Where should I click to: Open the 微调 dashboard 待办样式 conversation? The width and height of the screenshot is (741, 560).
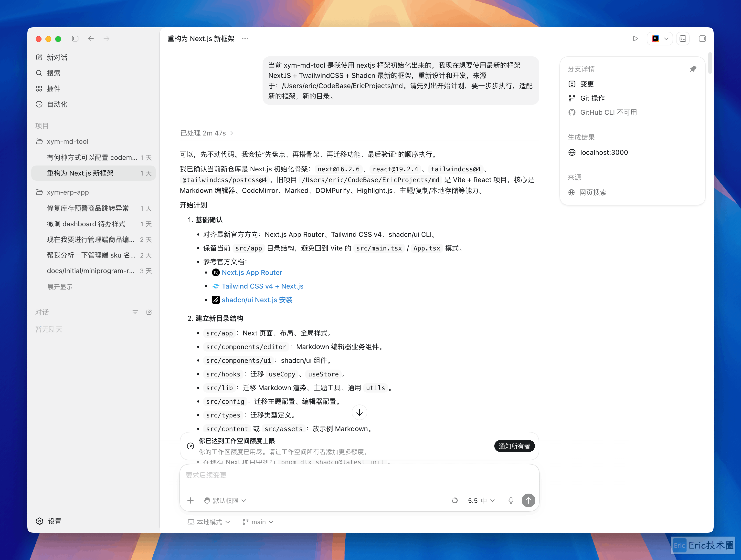coord(93,224)
